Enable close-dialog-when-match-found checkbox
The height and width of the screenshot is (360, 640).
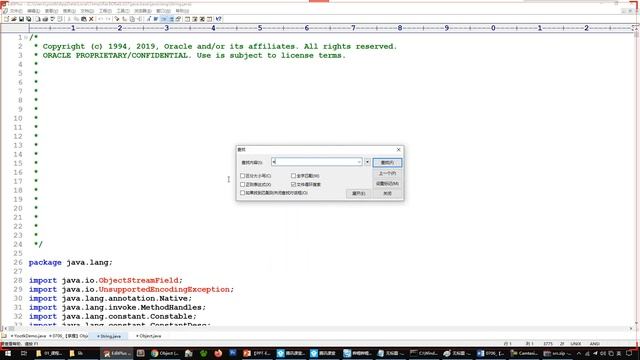[x=242, y=193]
